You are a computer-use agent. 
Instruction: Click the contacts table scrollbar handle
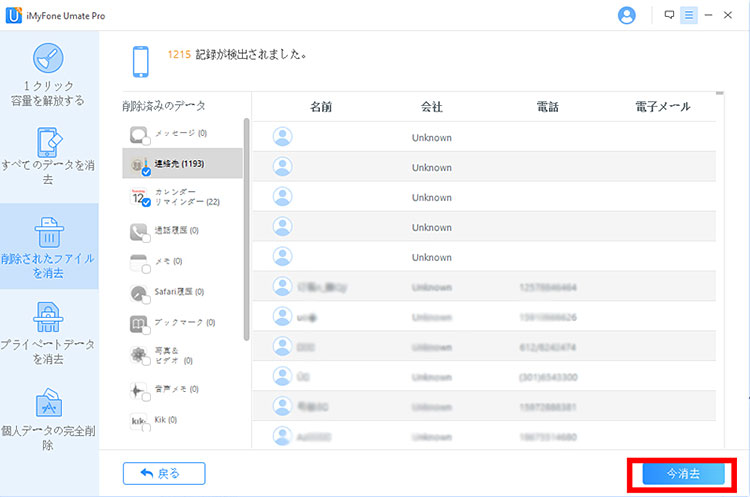pos(720,93)
